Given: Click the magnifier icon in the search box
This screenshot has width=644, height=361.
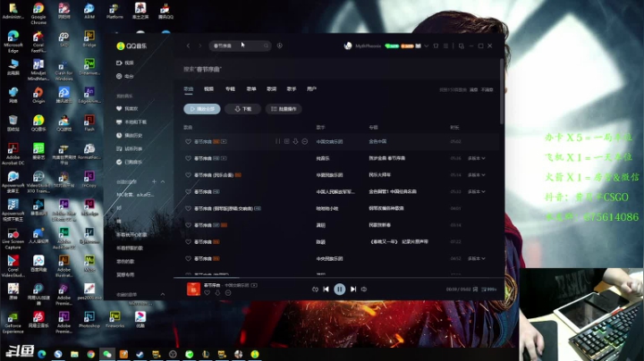Looking at the screenshot, I should coord(267,46).
